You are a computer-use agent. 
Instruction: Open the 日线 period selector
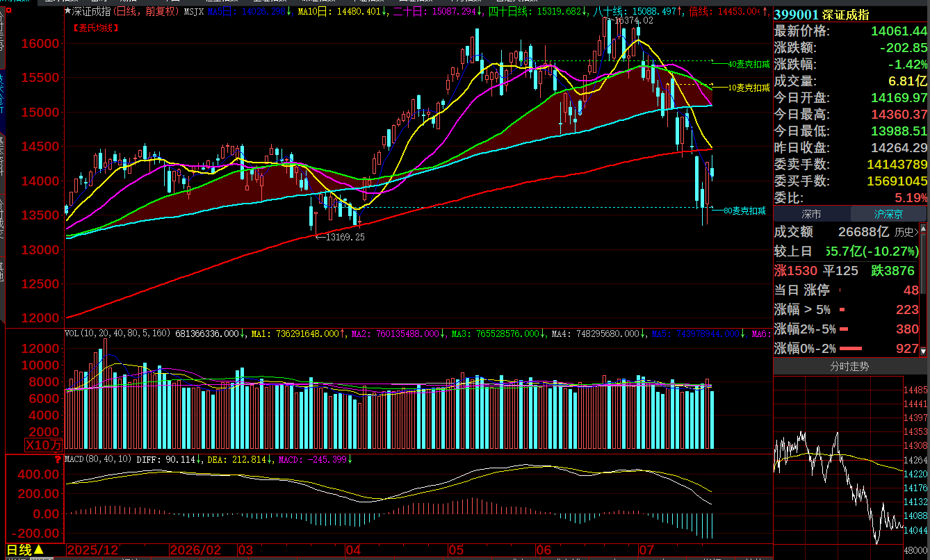pyautogui.click(x=26, y=550)
